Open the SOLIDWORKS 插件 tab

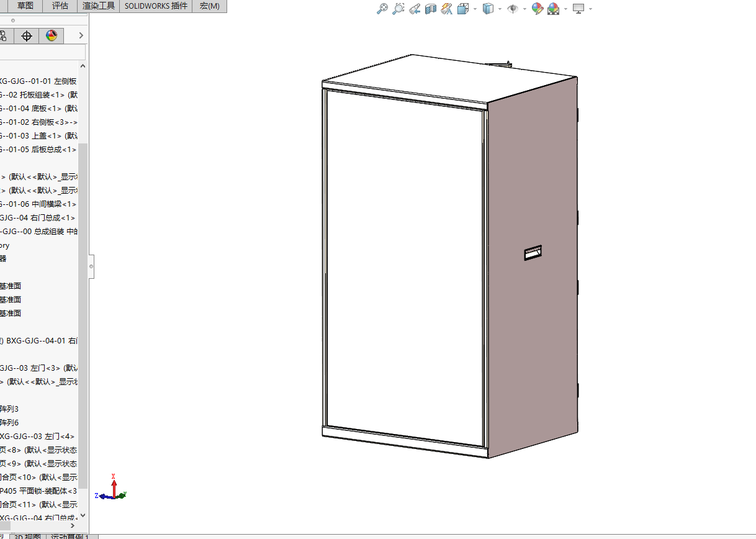[156, 6]
